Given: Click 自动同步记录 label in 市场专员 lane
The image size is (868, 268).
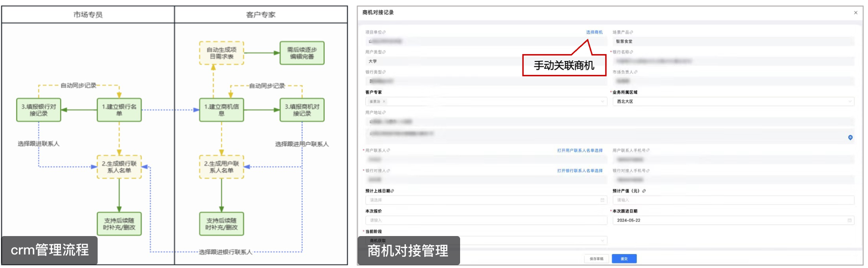Looking at the screenshot, I should coord(78,86).
